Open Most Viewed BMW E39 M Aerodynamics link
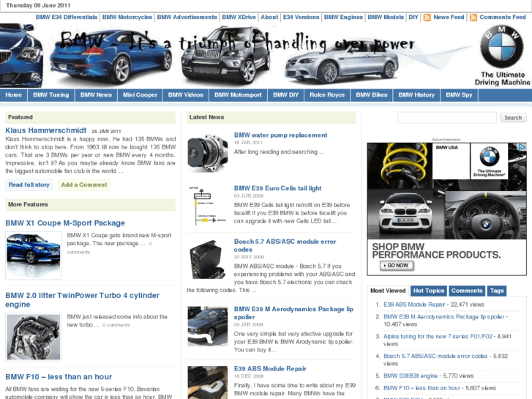Screen dimensions: 532x399 [443, 317]
